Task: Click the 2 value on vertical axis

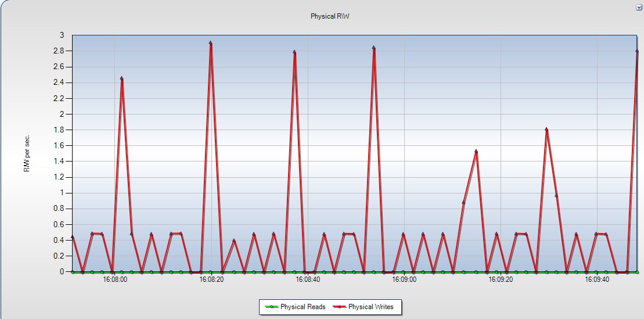Action: click(x=62, y=114)
